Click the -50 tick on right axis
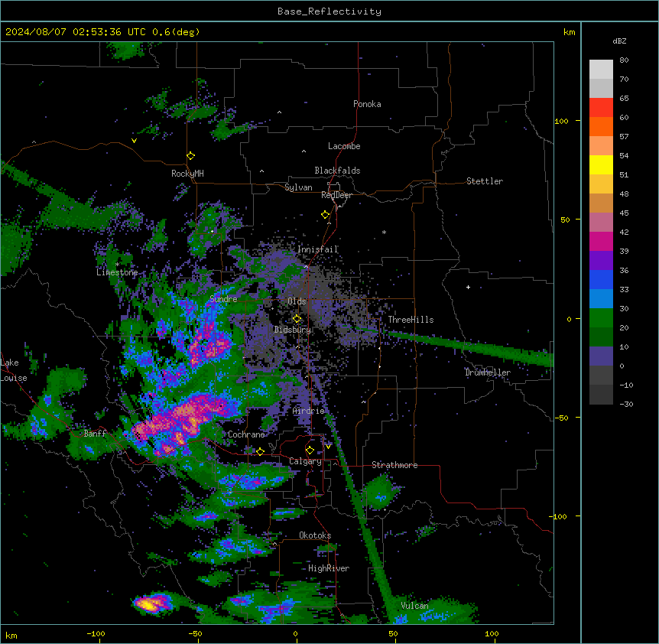The image size is (659, 644). pyautogui.click(x=561, y=418)
